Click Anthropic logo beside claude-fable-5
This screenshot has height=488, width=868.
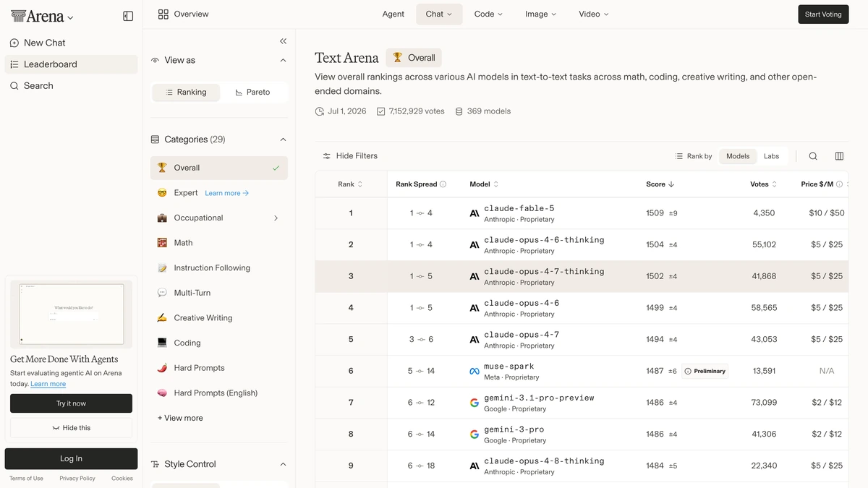click(x=475, y=214)
